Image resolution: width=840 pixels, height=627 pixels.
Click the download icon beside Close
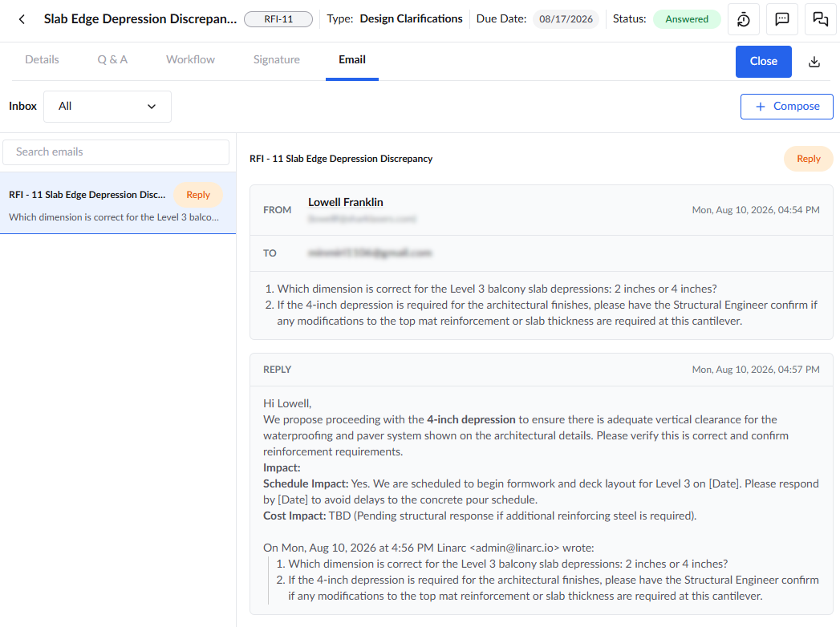coord(814,62)
